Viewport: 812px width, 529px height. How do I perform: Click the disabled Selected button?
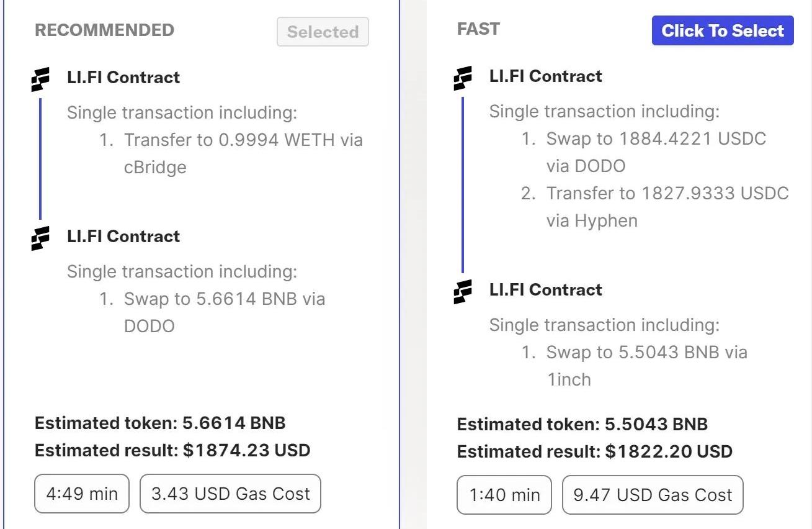click(323, 32)
